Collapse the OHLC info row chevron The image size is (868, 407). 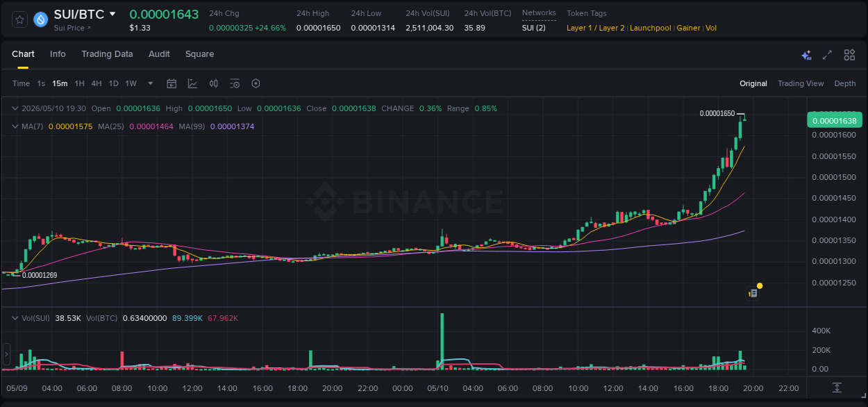coord(15,108)
